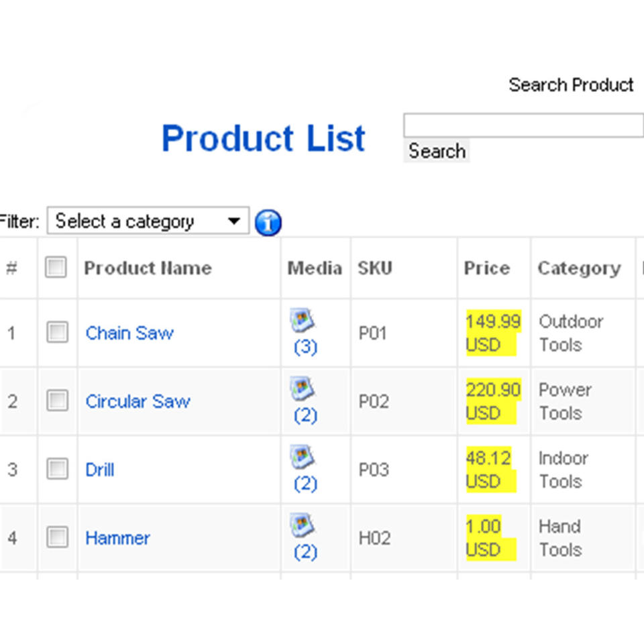
Task: Open the Drill media image icon
Action: point(302,457)
